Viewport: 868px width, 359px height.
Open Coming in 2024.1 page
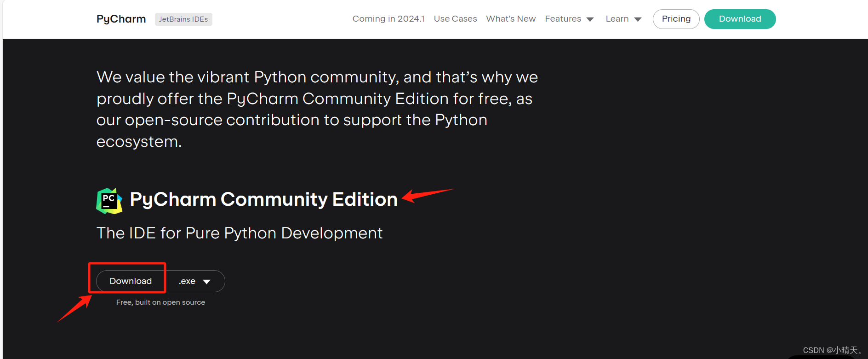388,19
